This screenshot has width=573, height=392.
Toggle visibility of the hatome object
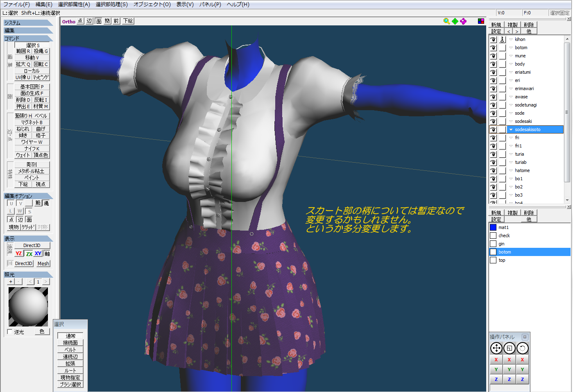[493, 170]
